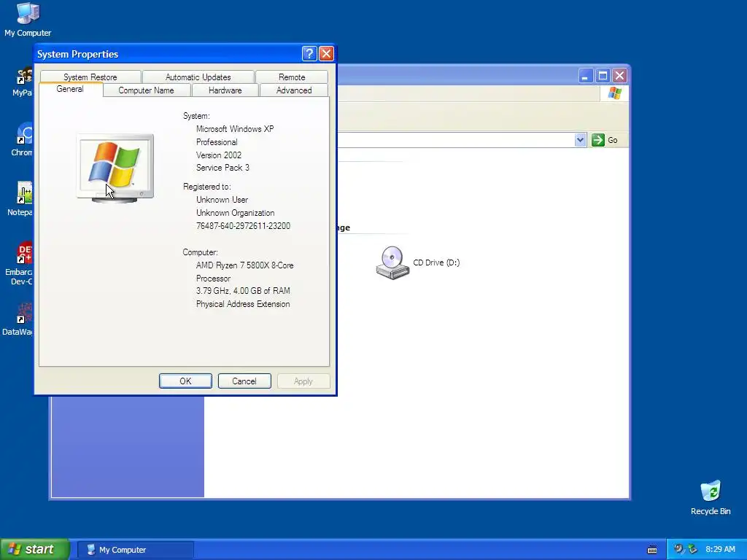The width and height of the screenshot is (747, 560).
Task: Click the second system tray icon
Action: [693, 549]
